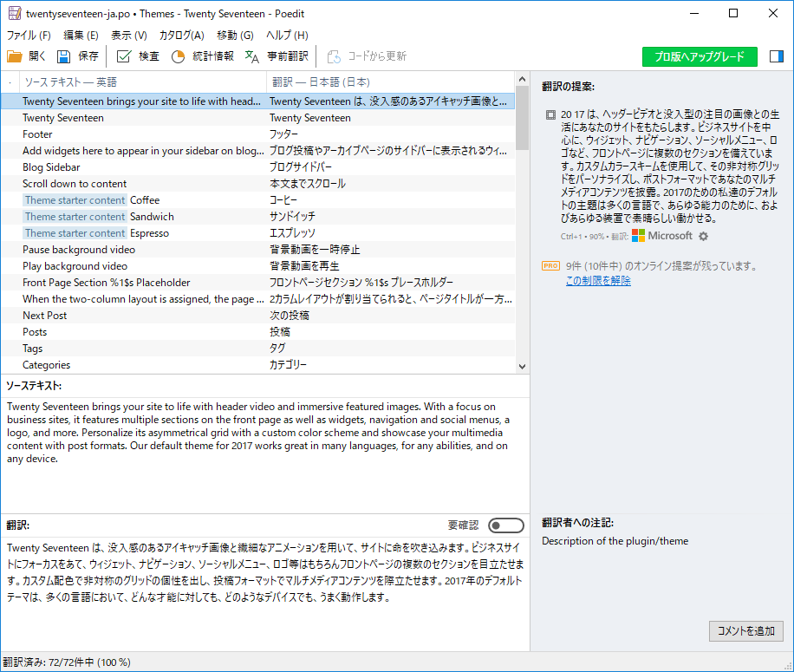Click into the translation text field
Viewport: 794px width, 672px height.
(x=265, y=593)
